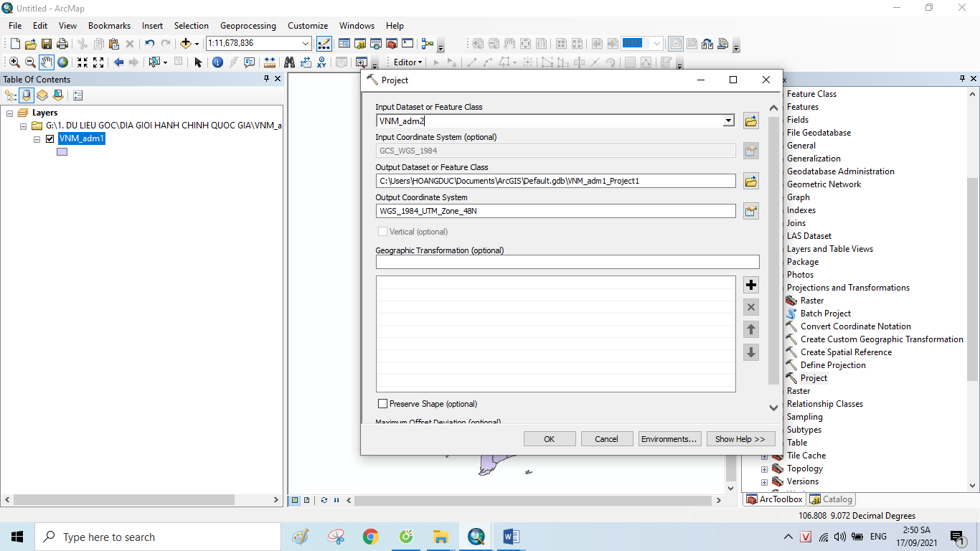Open the Catalog window toolbar icon

[359, 44]
